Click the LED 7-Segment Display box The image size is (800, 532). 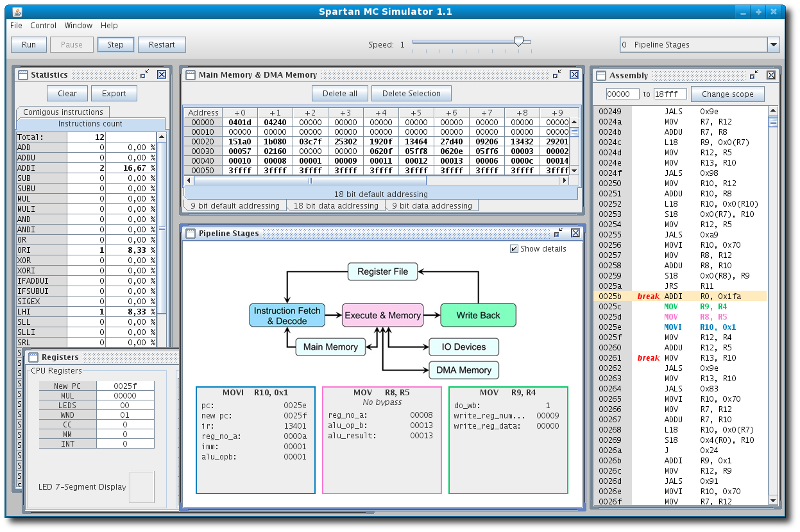[142, 487]
